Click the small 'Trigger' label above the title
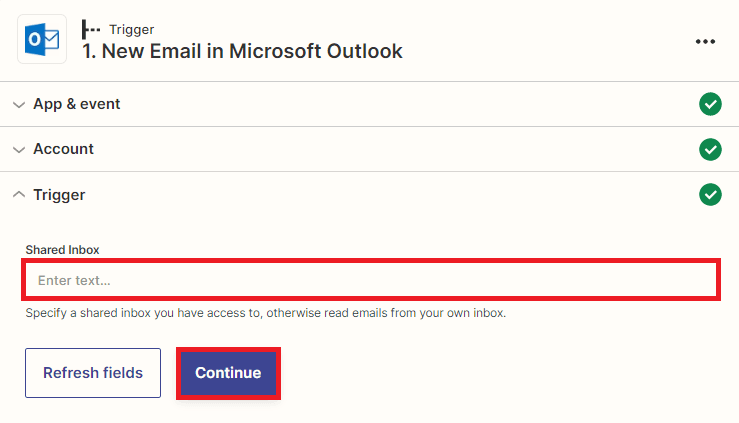Image resolution: width=739 pixels, height=423 pixels. tap(132, 29)
